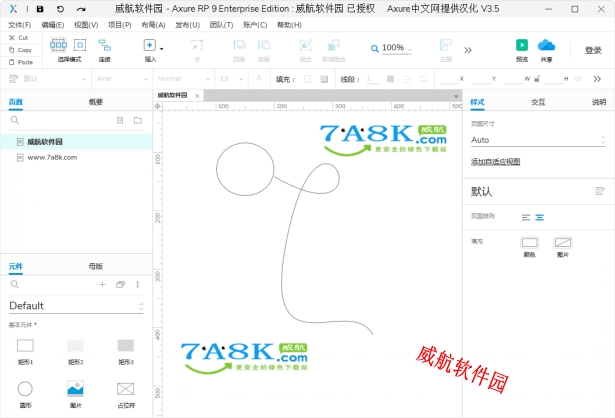Click the Align Left toolbar icon

[x=446, y=45]
